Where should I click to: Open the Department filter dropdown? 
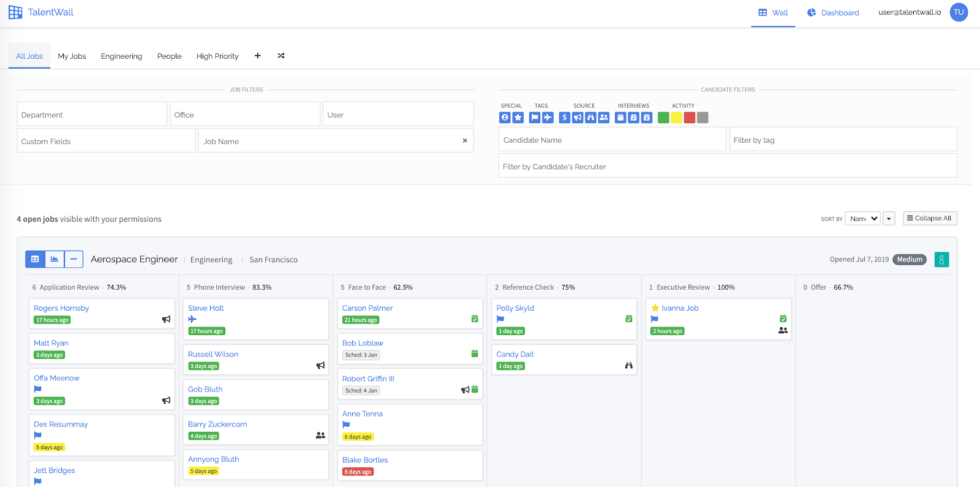(x=92, y=115)
